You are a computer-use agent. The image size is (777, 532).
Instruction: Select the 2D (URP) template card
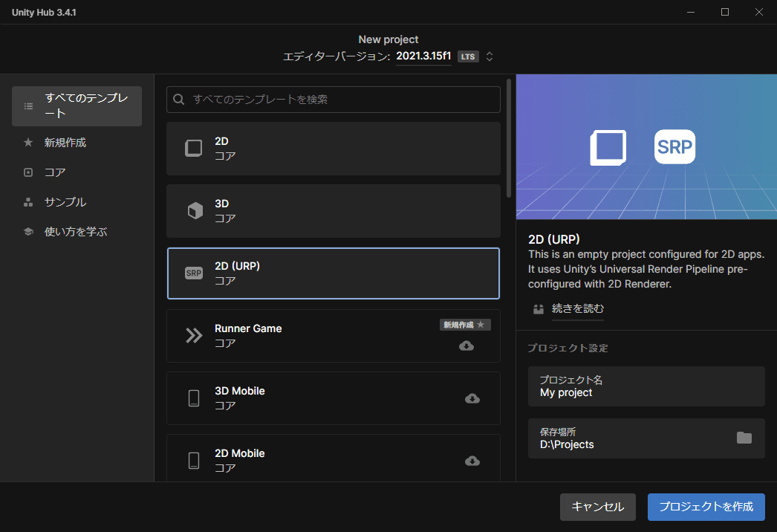[334, 273]
